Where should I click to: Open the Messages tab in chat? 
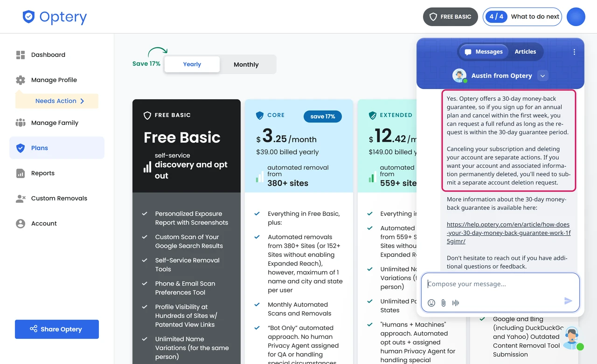(x=484, y=52)
